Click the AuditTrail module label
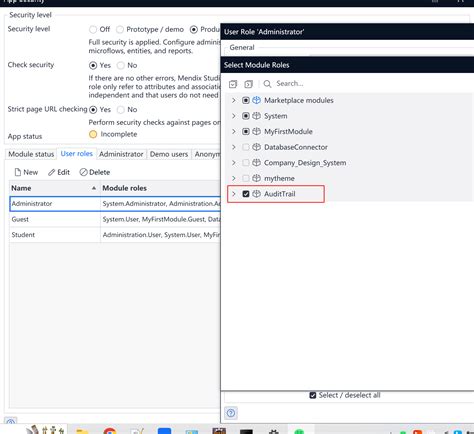This screenshot has height=434, width=474. click(x=280, y=194)
